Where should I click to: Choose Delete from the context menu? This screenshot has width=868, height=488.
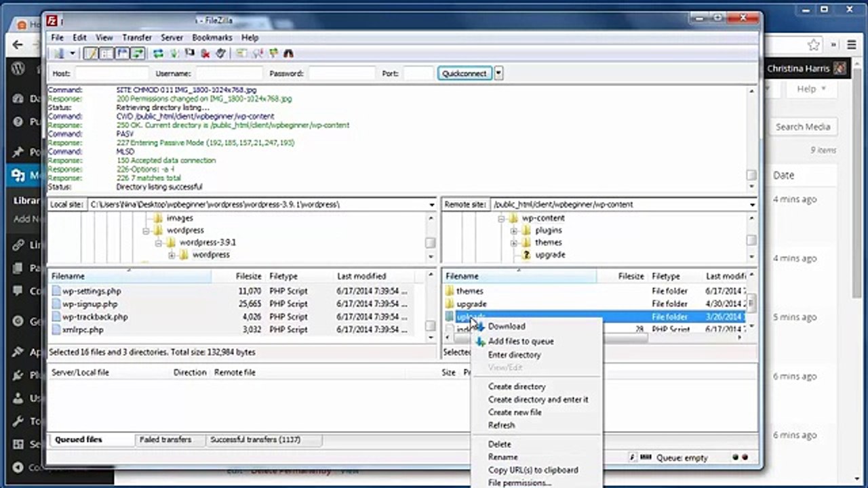[500, 444]
